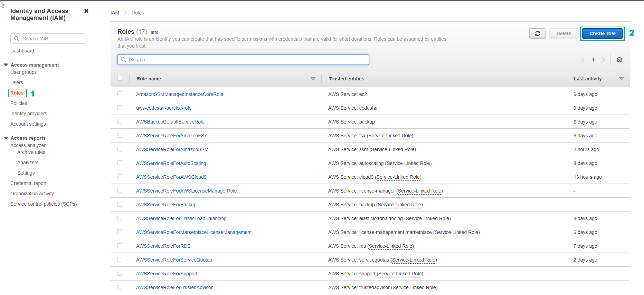Select the AWSServiceRoleForAmazonFSx checkbox

[x=120, y=135]
